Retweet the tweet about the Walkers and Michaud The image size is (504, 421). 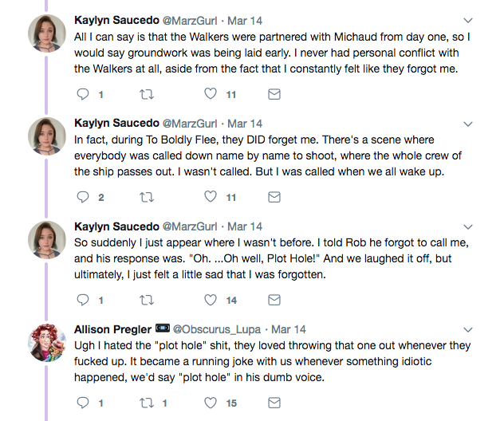click(x=147, y=94)
